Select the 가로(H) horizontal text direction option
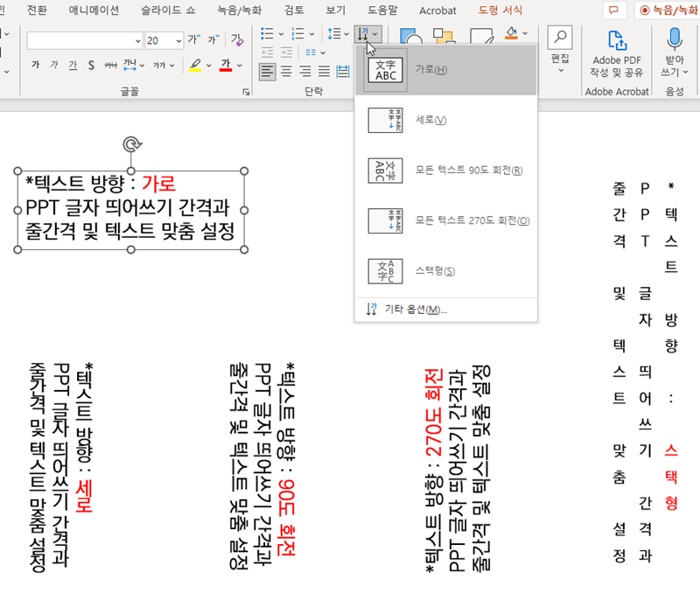The image size is (700, 607). click(x=445, y=70)
